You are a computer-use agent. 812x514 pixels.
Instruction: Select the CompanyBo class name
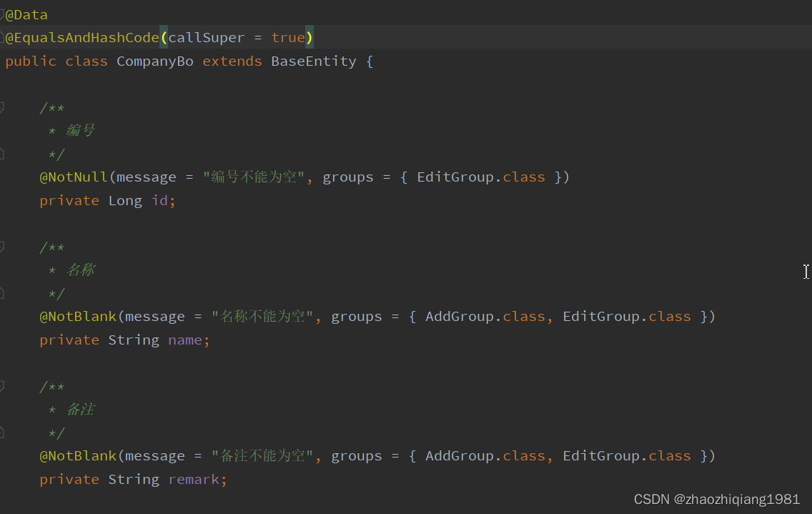point(154,61)
